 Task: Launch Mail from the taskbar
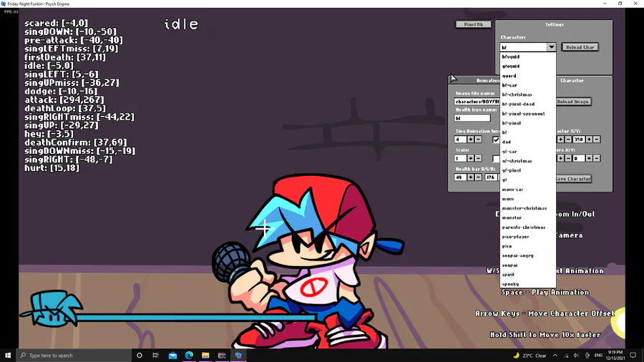click(172, 356)
